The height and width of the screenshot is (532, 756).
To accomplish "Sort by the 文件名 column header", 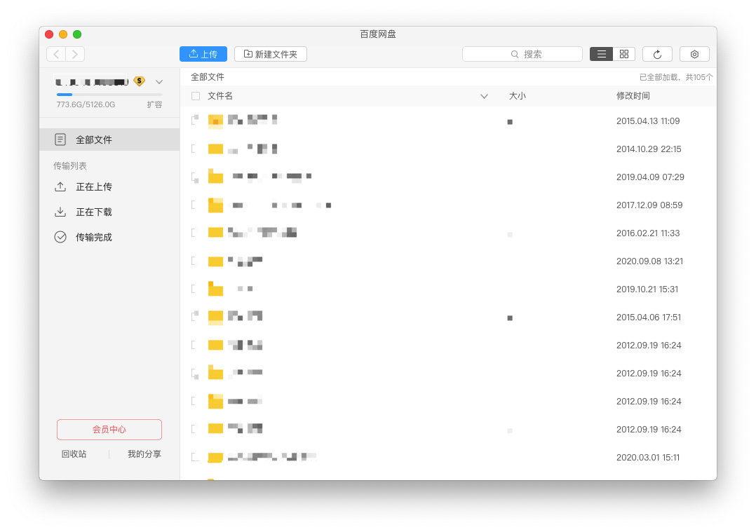I will tap(220, 96).
